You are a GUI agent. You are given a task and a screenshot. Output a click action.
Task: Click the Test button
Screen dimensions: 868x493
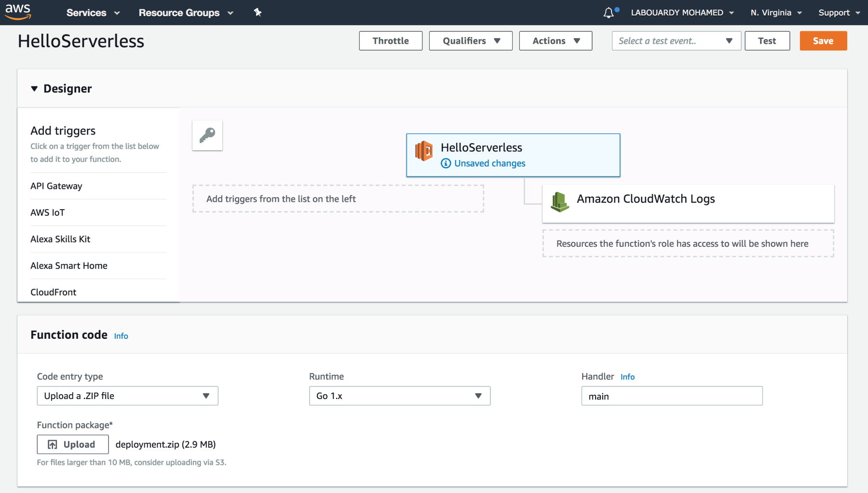coord(767,41)
